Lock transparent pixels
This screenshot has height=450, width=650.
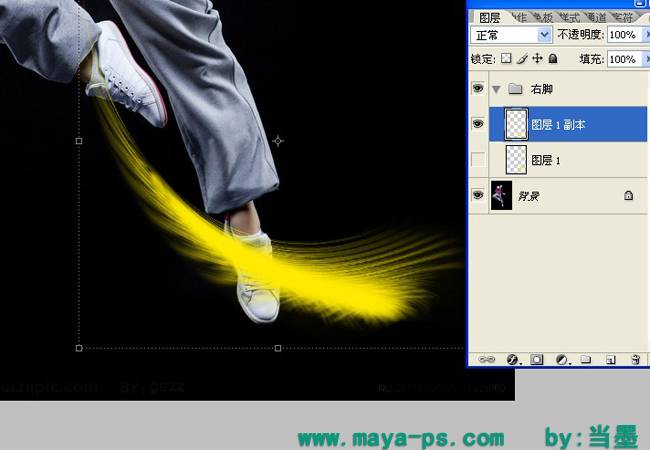(506, 58)
